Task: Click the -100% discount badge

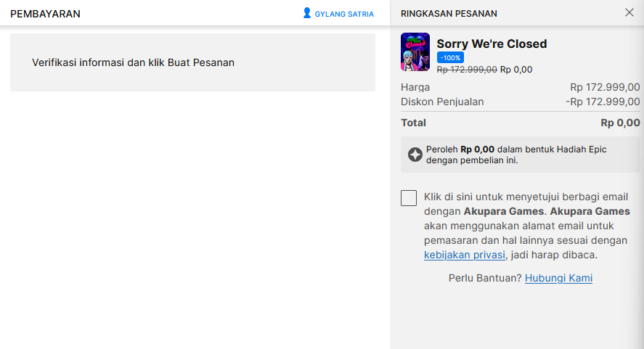Action: tap(450, 57)
